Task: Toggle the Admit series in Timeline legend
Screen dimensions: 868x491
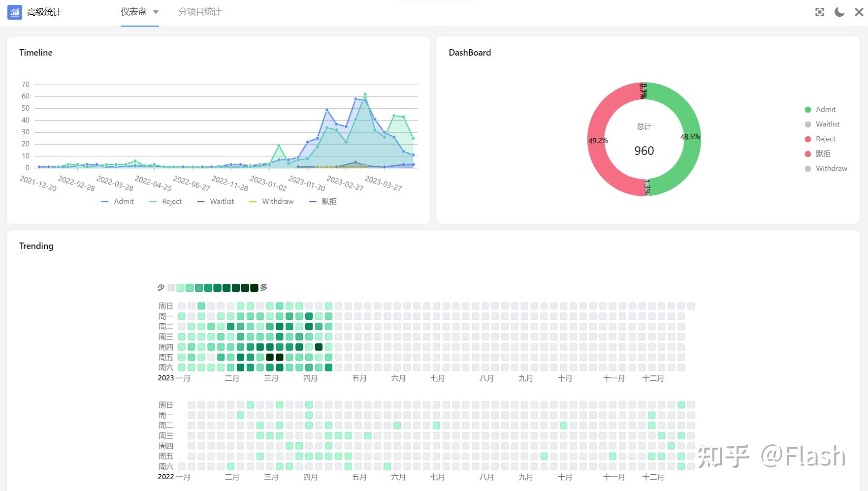Action: [x=117, y=201]
